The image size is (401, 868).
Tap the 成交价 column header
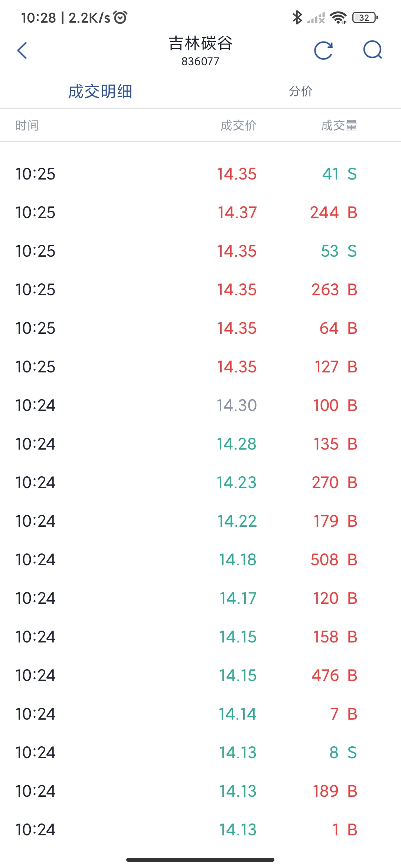pyautogui.click(x=238, y=125)
